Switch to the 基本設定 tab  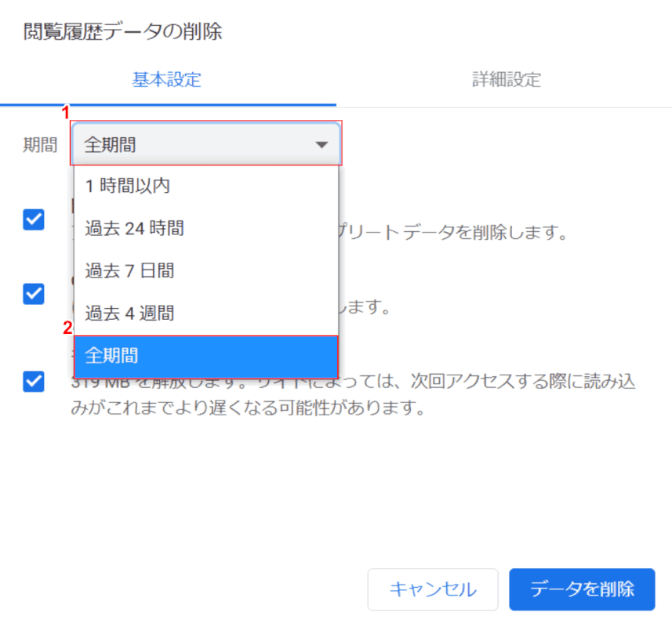[x=167, y=80]
